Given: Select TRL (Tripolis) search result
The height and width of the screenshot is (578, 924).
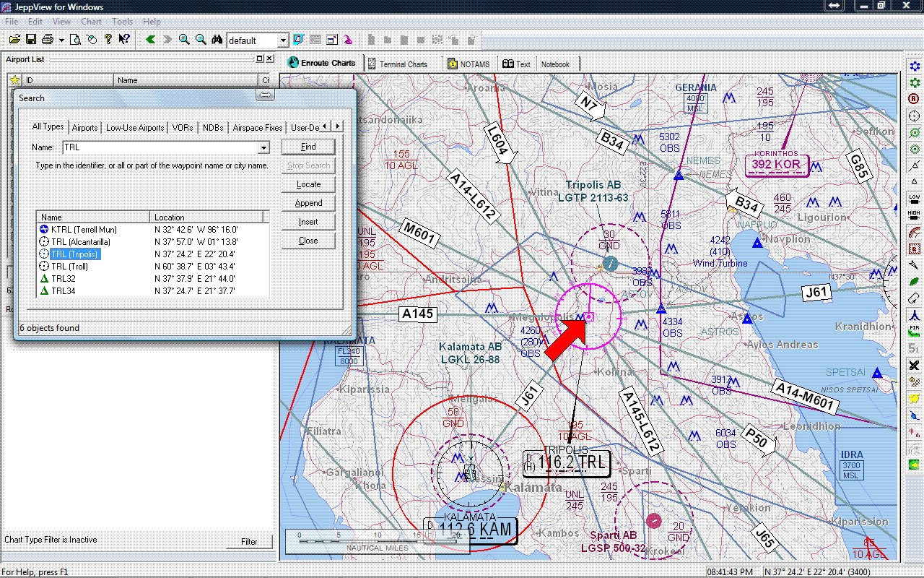Looking at the screenshot, I should (153, 254).
